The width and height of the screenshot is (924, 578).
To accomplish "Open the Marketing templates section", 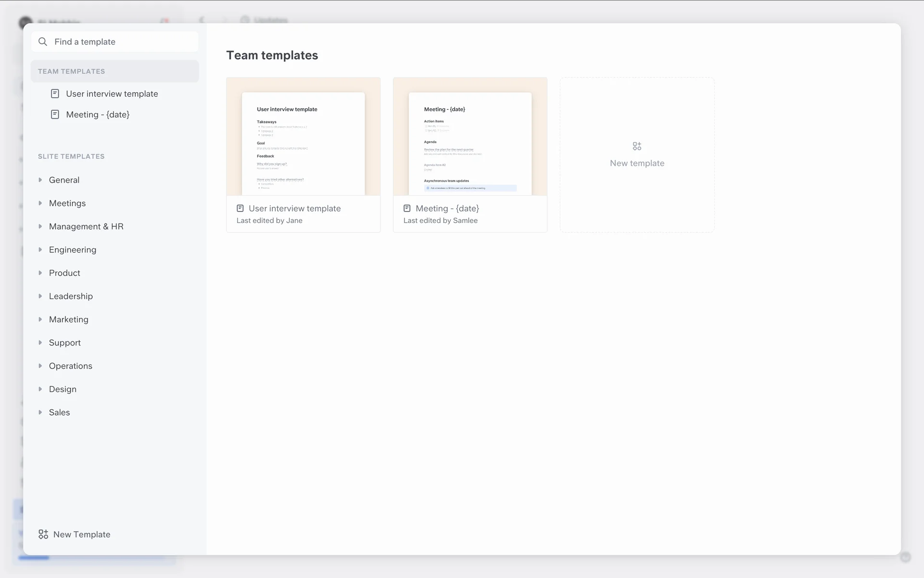I will click(68, 319).
